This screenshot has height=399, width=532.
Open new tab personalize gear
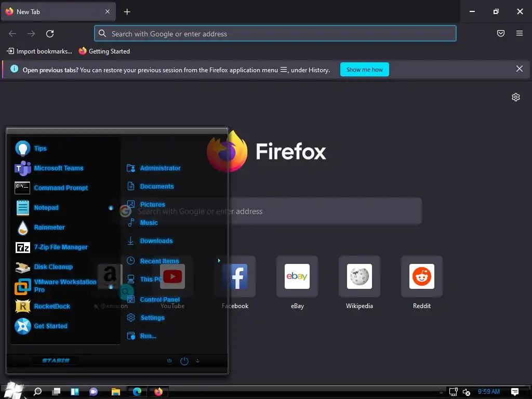(516, 97)
